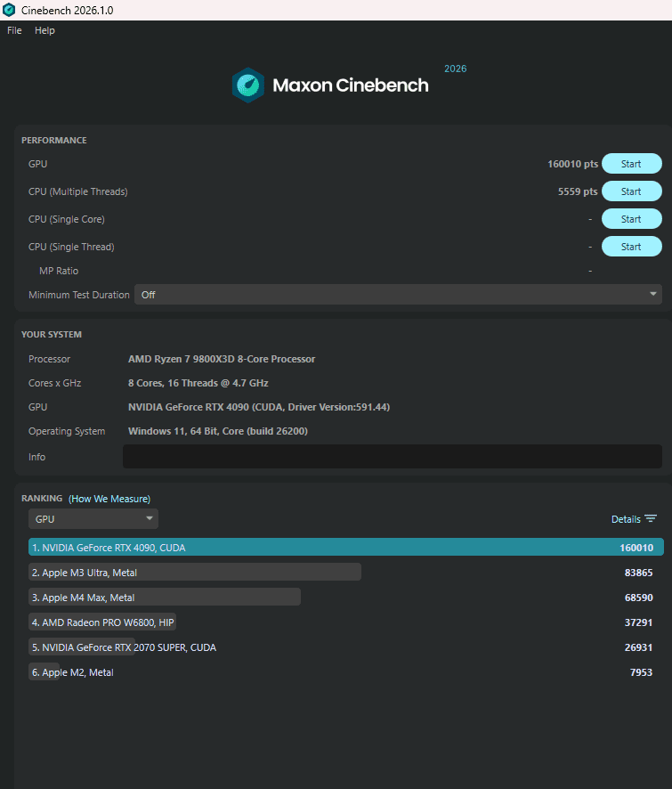Click the NVIDIA GeForce RTX 4090 system GPU text
672x789 pixels.
259,407
